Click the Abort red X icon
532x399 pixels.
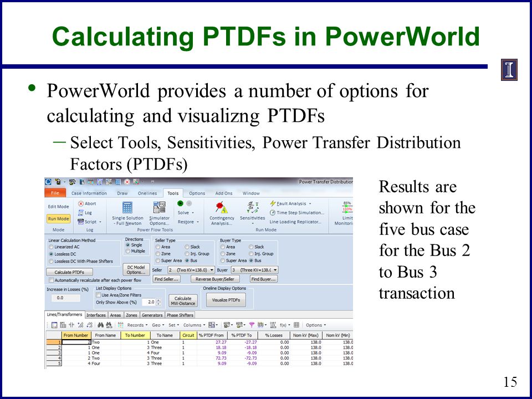click(x=81, y=203)
